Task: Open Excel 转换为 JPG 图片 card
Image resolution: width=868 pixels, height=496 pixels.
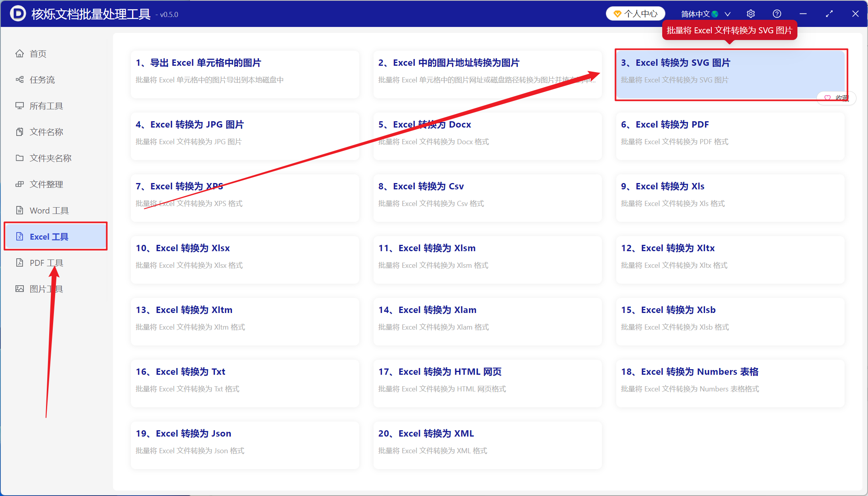Action: (x=245, y=136)
